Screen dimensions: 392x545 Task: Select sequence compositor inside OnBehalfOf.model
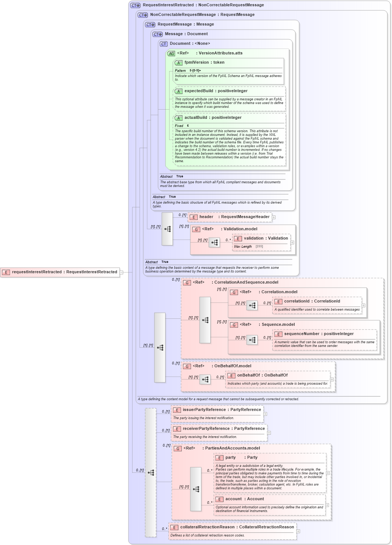(205, 379)
